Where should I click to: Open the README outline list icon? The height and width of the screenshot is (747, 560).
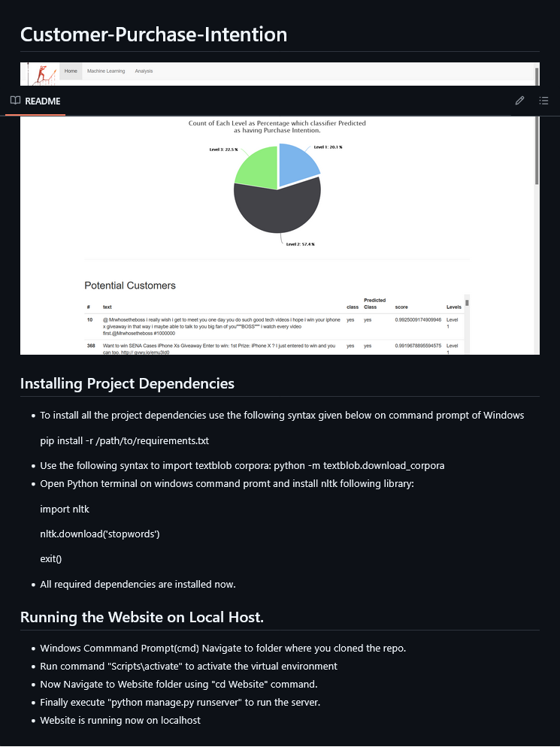pos(543,101)
